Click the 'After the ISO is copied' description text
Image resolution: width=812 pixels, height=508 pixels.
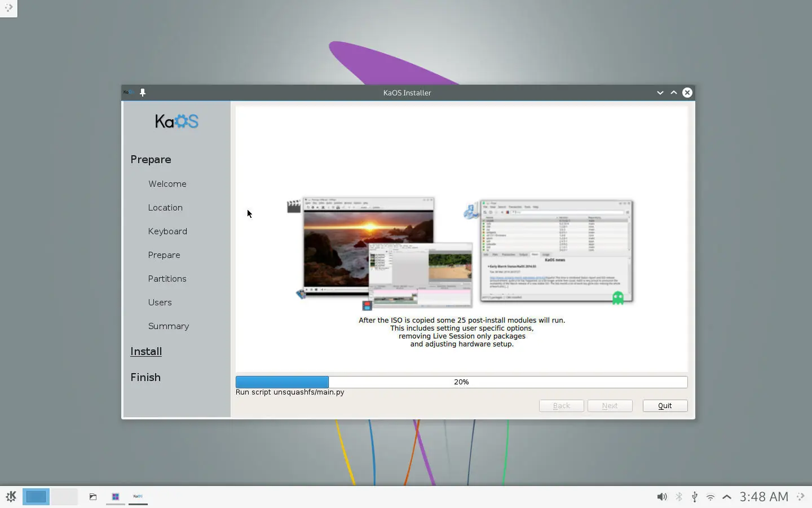pyautogui.click(x=462, y=332)
